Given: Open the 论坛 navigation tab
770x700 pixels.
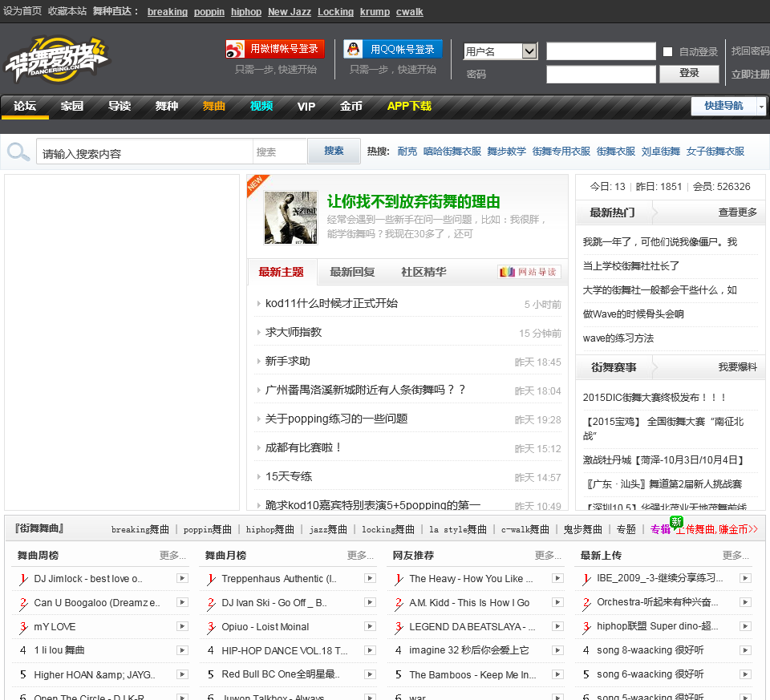Looking at the screenshot, I should 25,106.
